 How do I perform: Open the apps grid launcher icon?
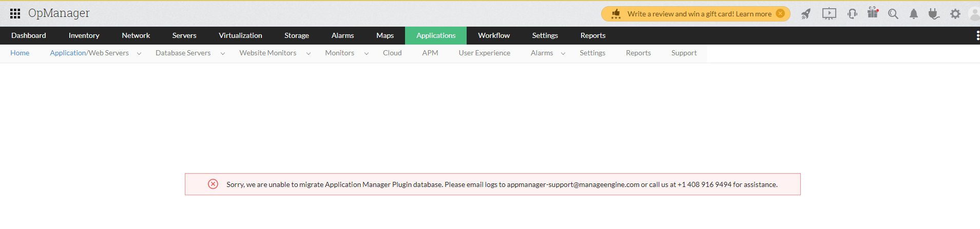15,13
